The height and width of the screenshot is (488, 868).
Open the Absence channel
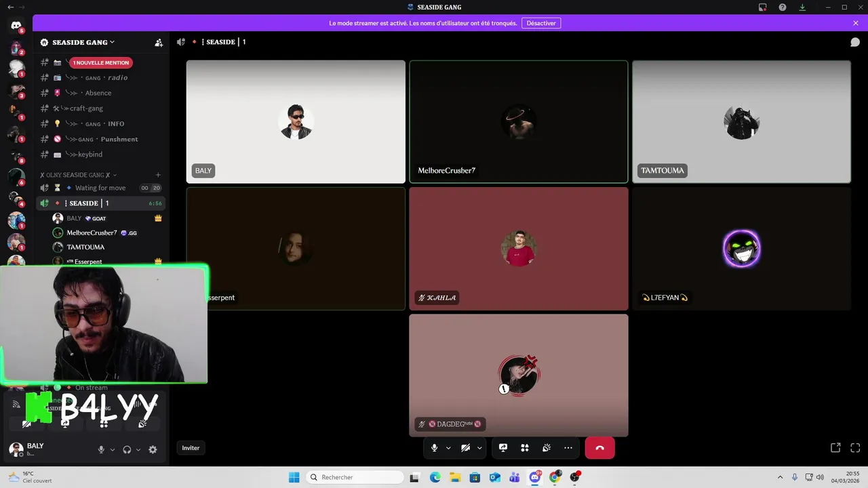(100, 93)
